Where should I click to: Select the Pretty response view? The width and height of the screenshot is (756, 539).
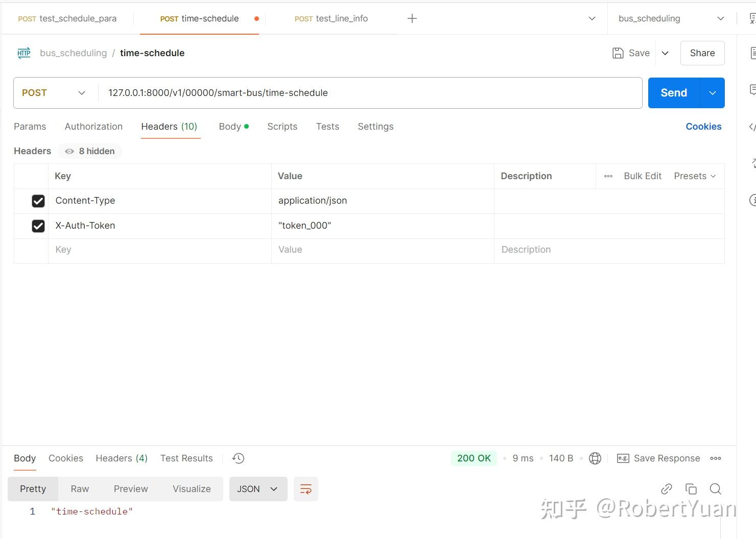[33, 489]
